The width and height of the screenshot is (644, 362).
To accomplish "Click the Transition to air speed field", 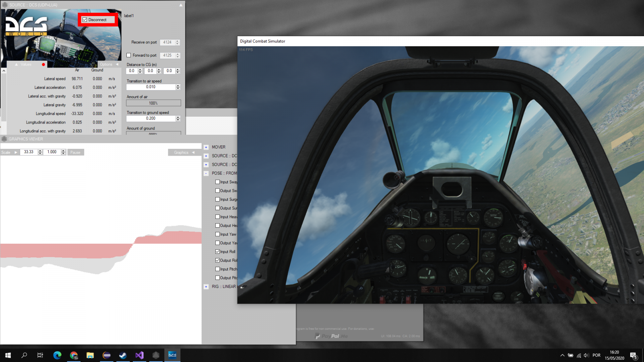I will click(x=151, y=87).
